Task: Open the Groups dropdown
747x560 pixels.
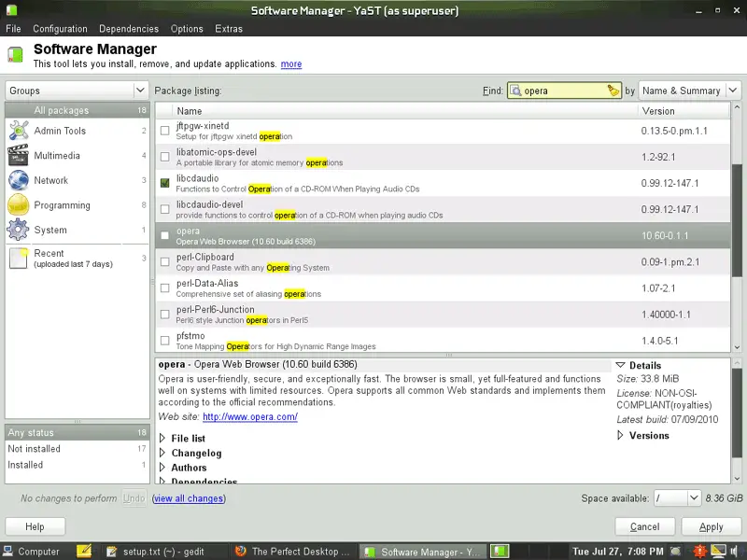Action: (77, 90)
